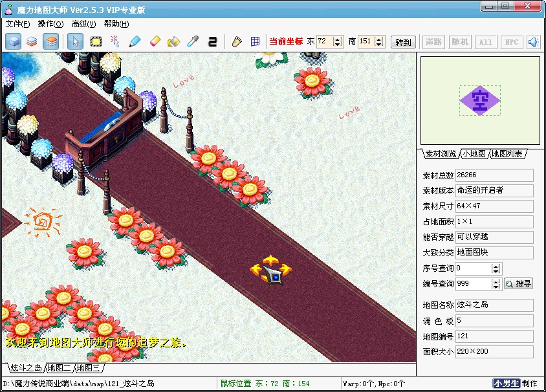
Task: Click the magic wand cursor tool
Action: pos(115,42)
